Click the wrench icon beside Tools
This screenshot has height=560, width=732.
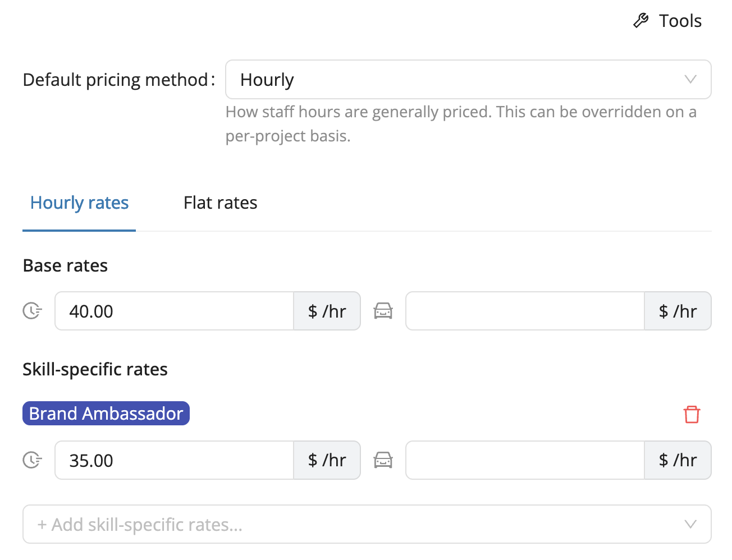click(x=640, y=21)
